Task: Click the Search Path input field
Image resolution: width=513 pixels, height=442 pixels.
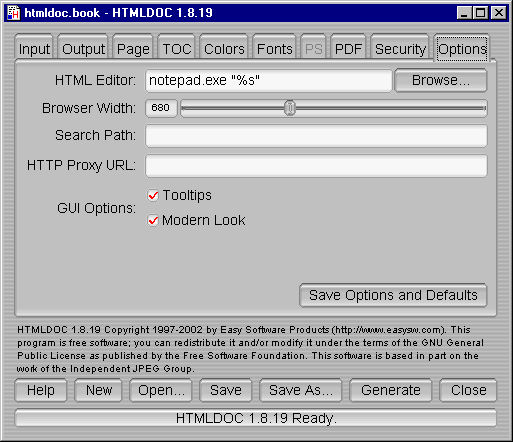Action: pos(316,136)
